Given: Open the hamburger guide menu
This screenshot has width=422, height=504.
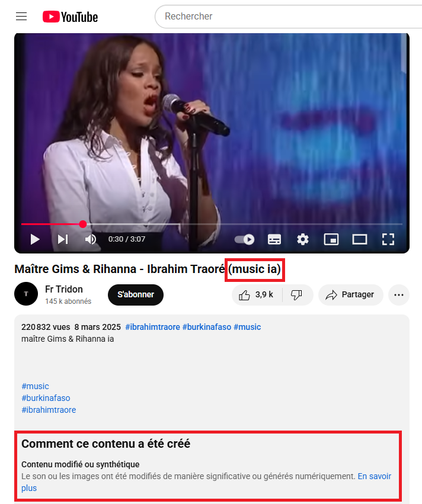Looking at the screenshot, I should pyautogui.click(x=21, y=17).
